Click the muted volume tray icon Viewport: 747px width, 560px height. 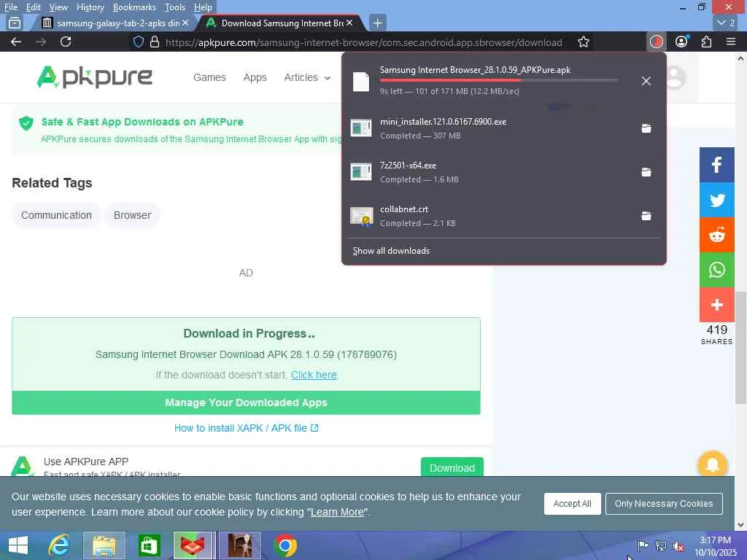(x=678, y=545)
